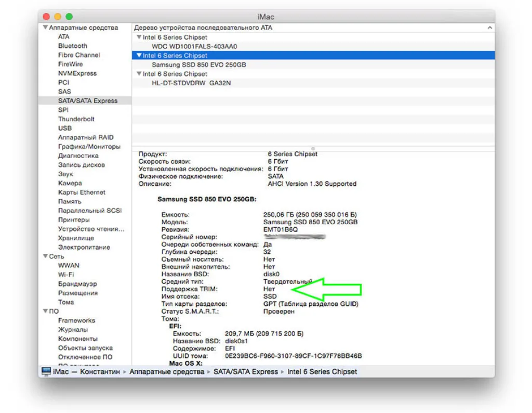Image resolution: width=532 pixels, height=413 pixels.
Task: Collapse the first Intel 6 Series Chipset row
Action: coord(139,37)
